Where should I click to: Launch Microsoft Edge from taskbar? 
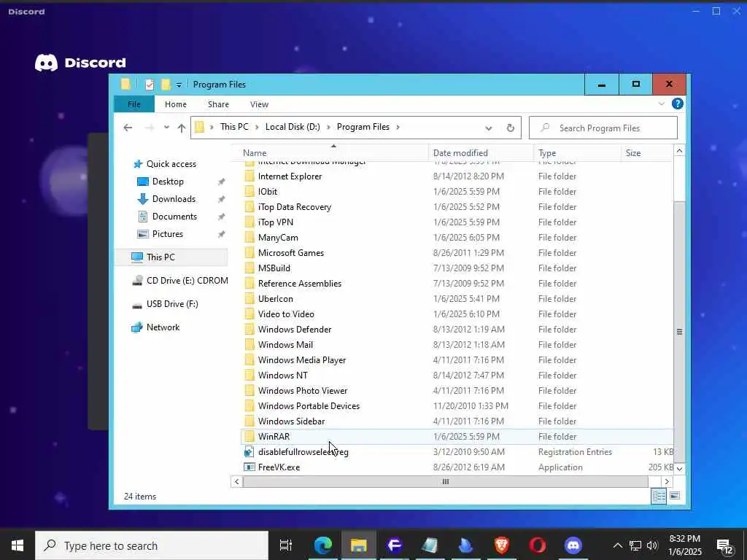pyautogui.click(x=323, y=545)
